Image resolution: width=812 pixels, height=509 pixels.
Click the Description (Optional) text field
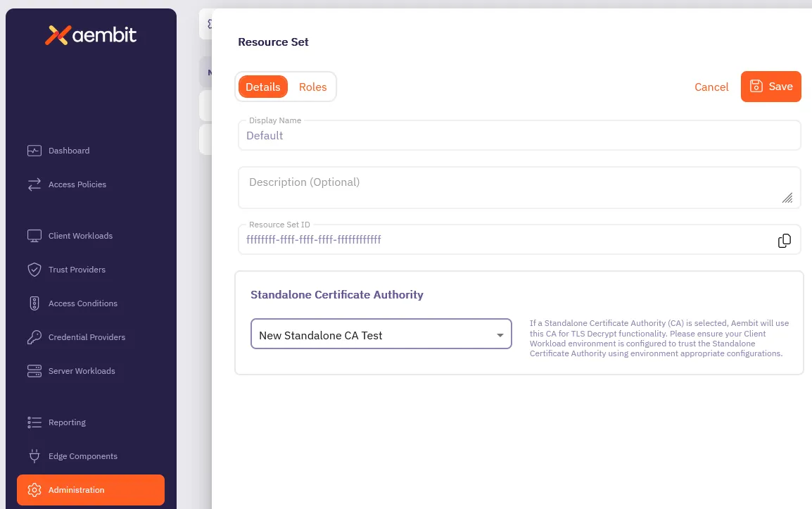(519, 187)
